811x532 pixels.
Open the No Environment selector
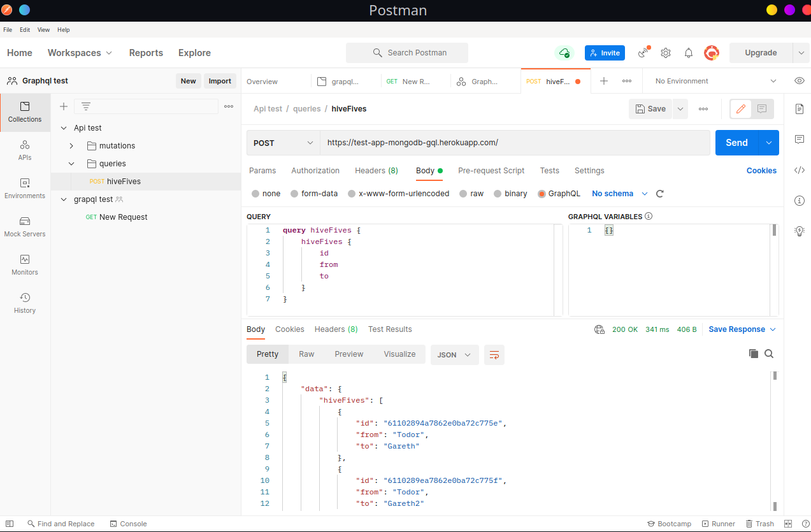click(x=715, y=81)
